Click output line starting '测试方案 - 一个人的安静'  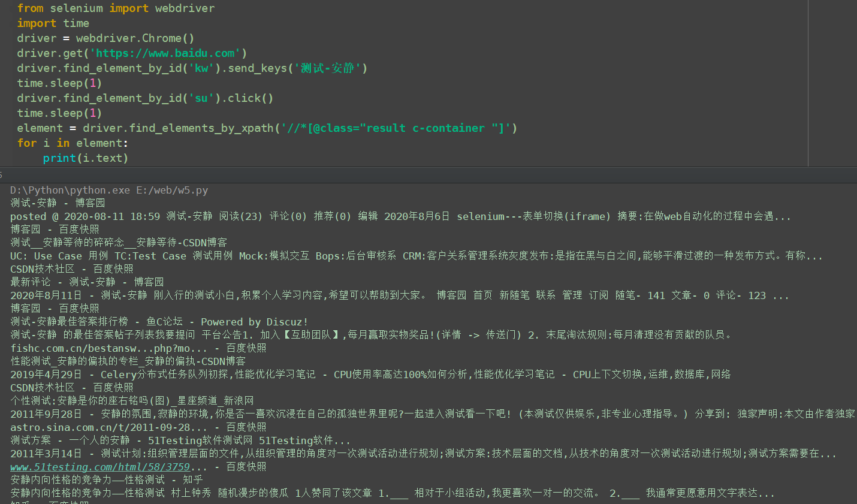[180, 440]
